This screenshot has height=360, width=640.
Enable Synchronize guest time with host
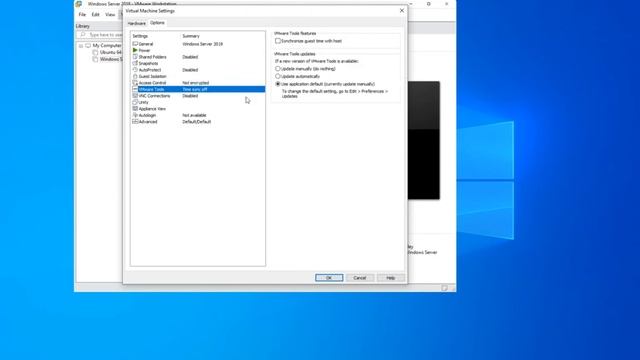(x=278, y=41)
